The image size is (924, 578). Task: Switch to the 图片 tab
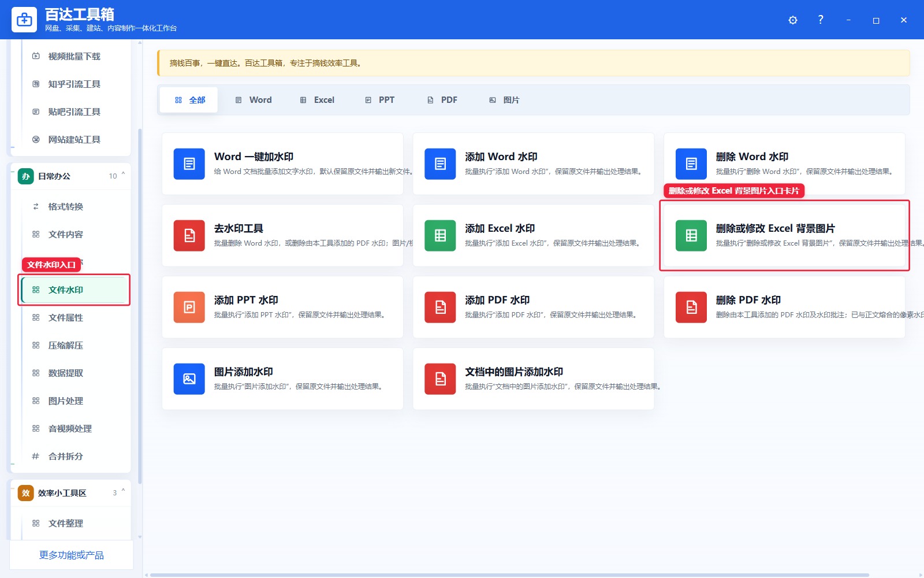504,100
